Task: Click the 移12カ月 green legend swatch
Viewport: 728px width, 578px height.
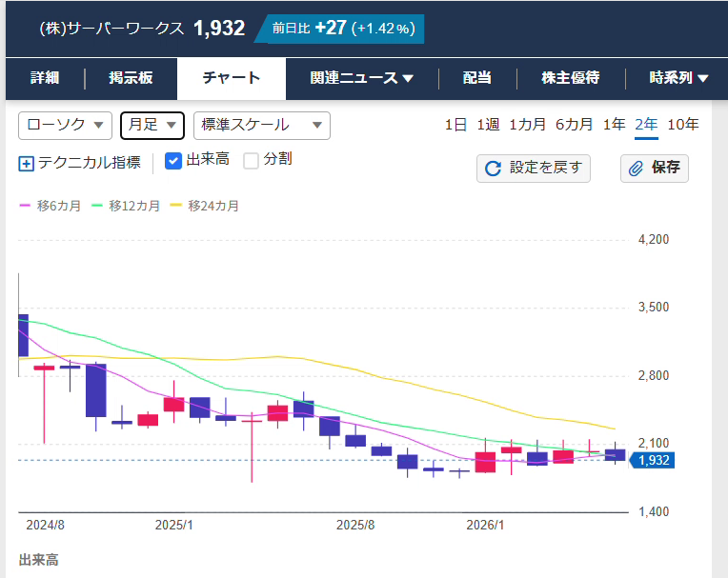Action: 96,206
